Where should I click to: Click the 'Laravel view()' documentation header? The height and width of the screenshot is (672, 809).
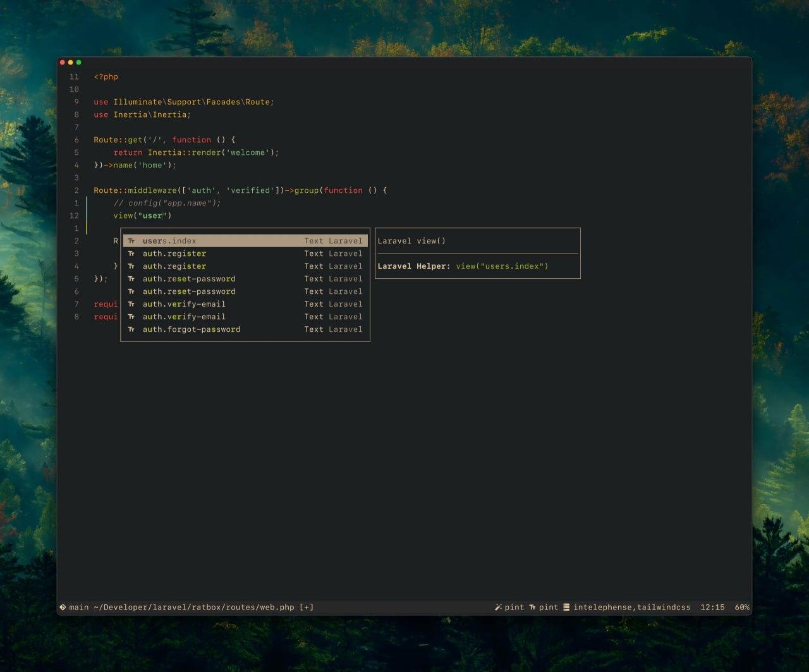pyautogui.click(x=411, y=241)
